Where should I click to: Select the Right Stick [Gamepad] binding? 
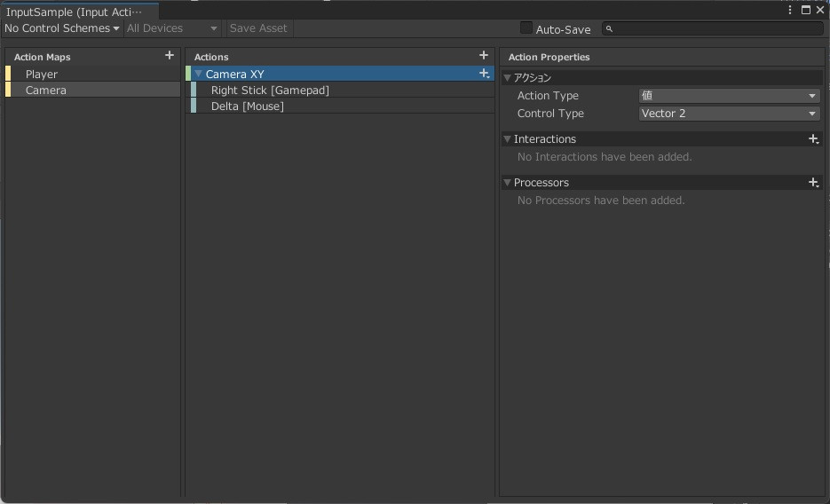270,91
